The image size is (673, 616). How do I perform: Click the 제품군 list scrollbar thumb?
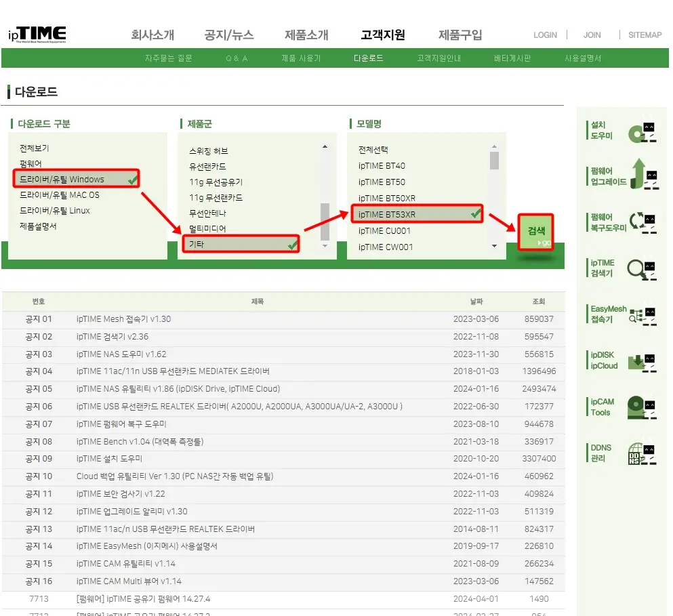tap(325, 222)
